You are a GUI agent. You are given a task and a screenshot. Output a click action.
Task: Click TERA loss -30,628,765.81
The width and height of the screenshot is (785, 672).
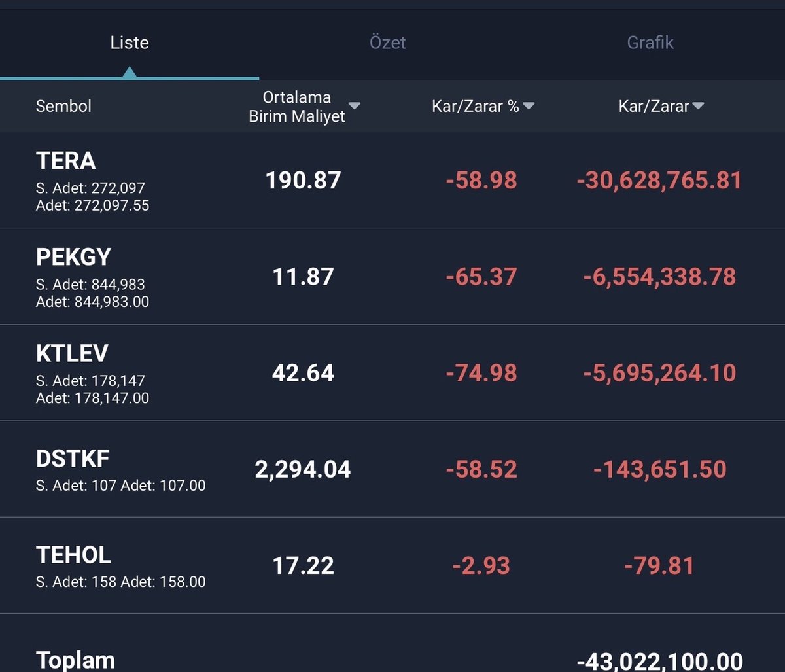pyautogui.click(x=659, y=181)
